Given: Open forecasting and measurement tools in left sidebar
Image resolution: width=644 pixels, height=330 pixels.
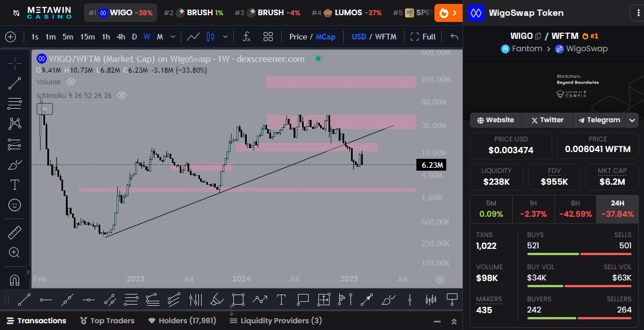Looking at the screenshot, I should click(x=15, y=144).
